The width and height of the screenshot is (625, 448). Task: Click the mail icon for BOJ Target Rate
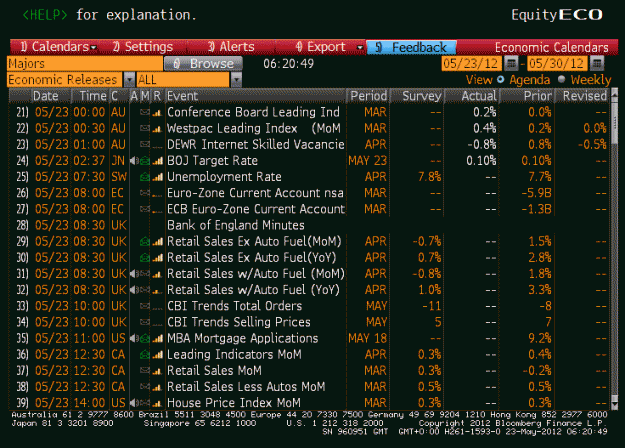tap(145, 161)
